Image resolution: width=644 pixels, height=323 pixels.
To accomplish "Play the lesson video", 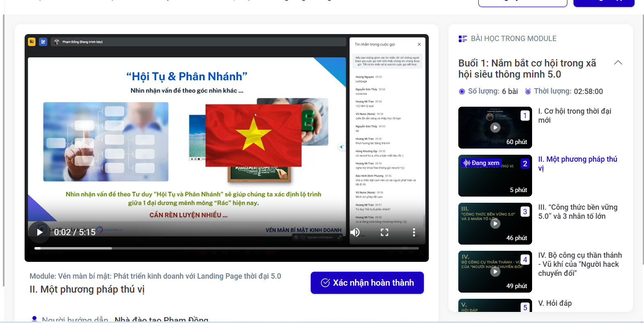I will click(x=40, y=232).
